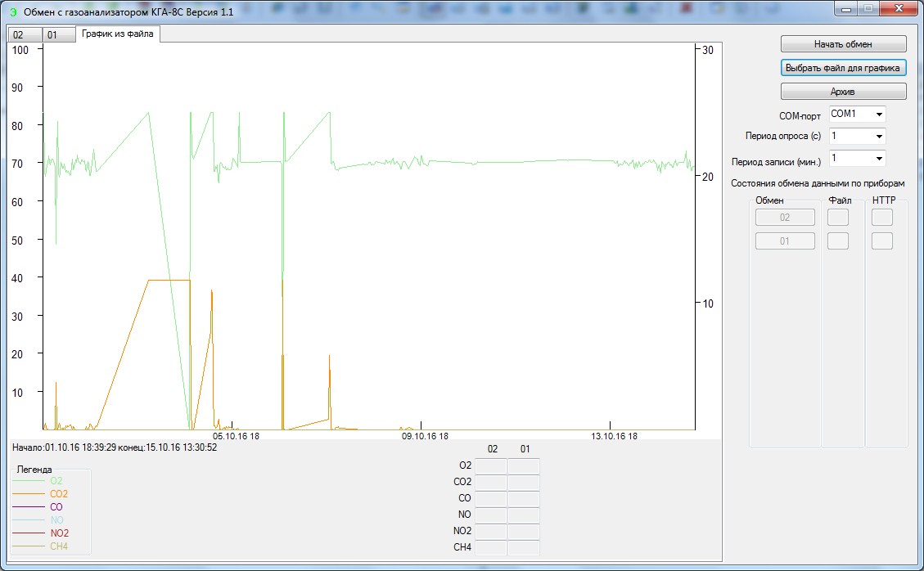
Task: Click the CO value field in column 02
Action: [x=491, y=498]
